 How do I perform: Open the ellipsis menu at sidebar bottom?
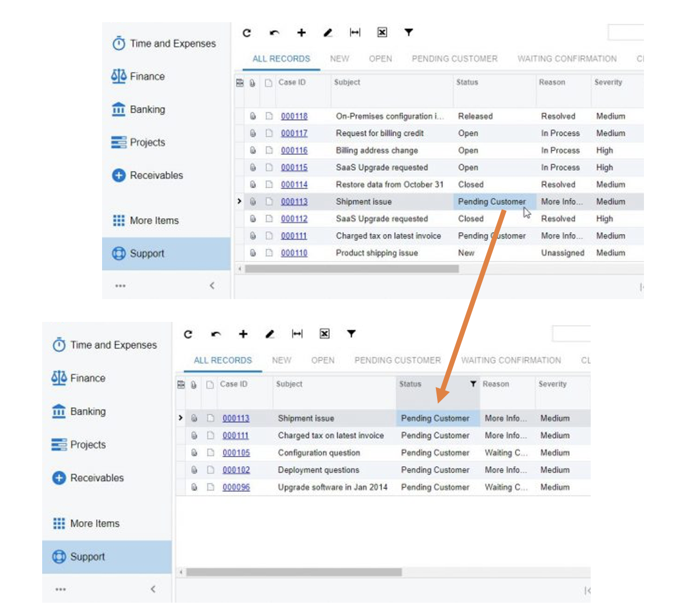pos(120,285)
